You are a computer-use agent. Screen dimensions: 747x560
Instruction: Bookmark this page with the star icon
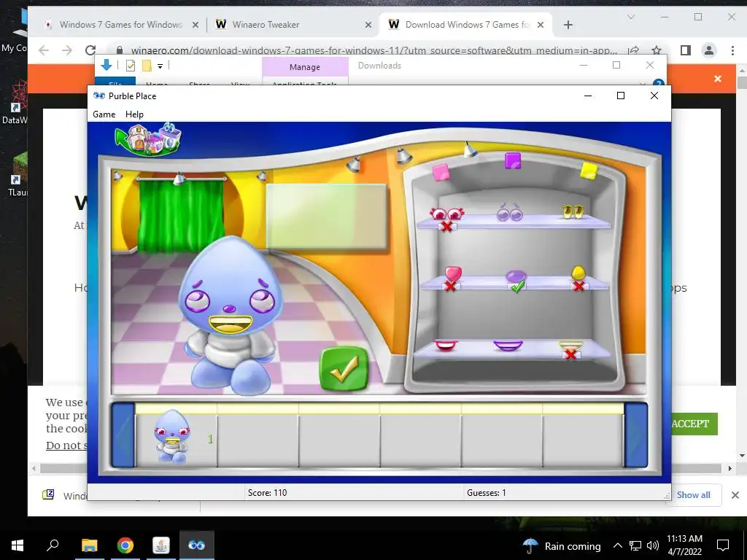coord(657,50)
